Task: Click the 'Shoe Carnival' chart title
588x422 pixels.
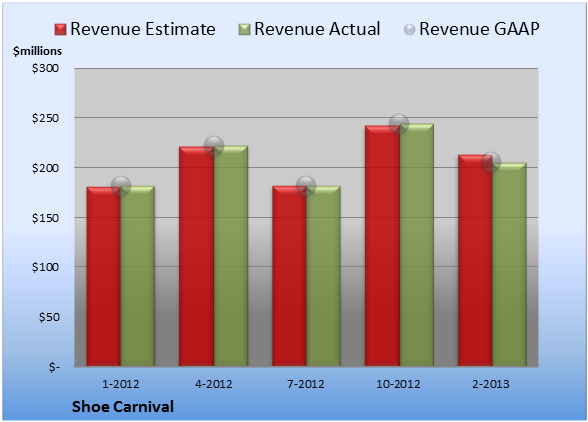Action: 123,407
